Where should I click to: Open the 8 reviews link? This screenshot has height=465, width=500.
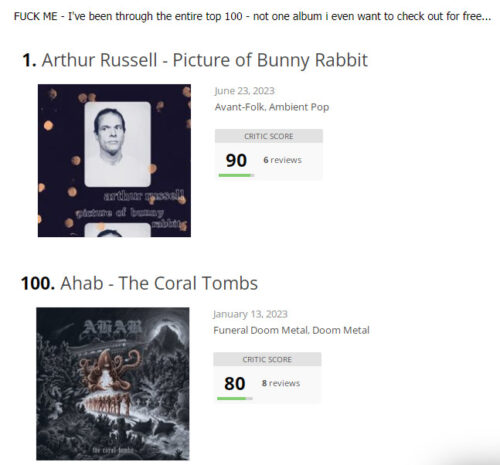[x=281, y=383]
